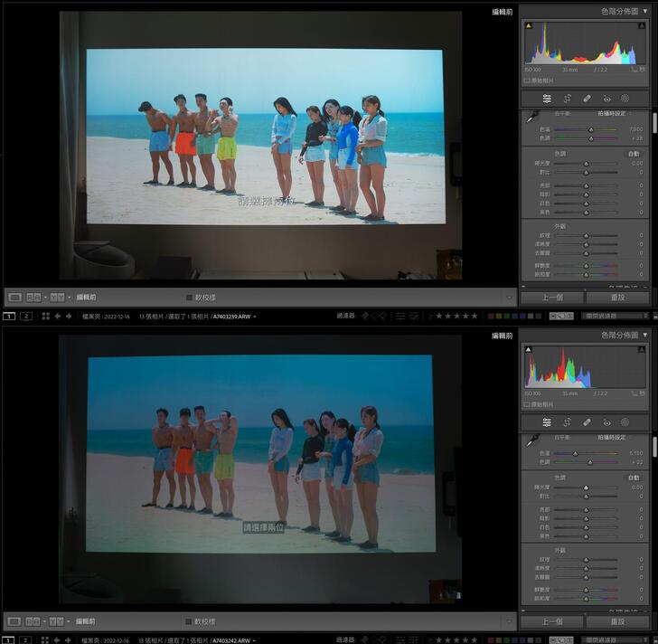Toggle shadow clipping triangle in upper histogram
This screenshot has width=658, height=644.
point(529,25)
